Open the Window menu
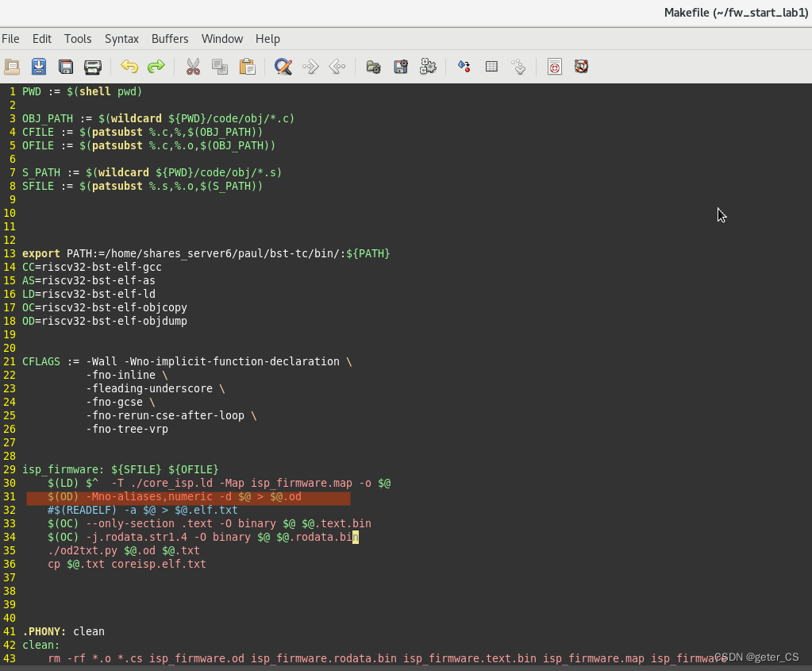The height and width of the screenshot is (671, 812). pos(222,39)
